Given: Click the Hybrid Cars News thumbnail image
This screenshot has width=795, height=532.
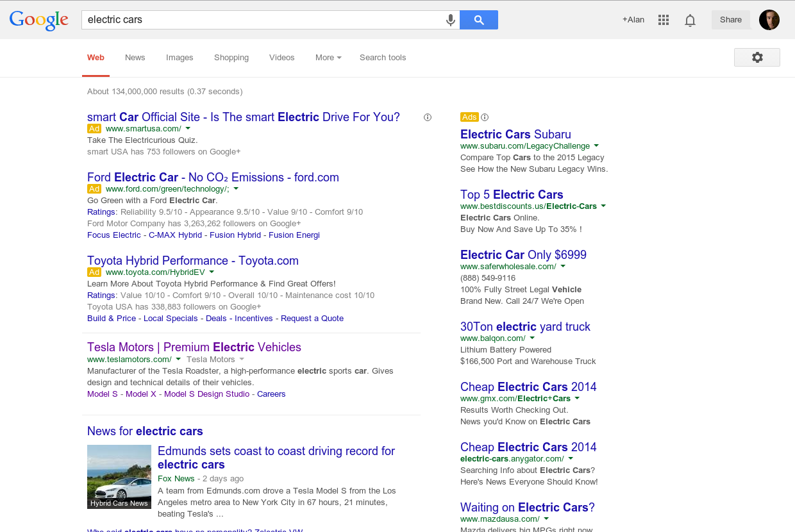Looking at the screenshot, I should [x=119, y=477].
